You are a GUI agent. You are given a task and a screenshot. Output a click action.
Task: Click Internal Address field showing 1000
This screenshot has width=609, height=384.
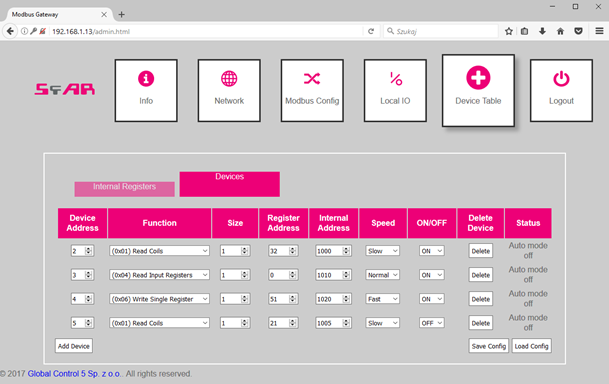click(x=333, y=251)
